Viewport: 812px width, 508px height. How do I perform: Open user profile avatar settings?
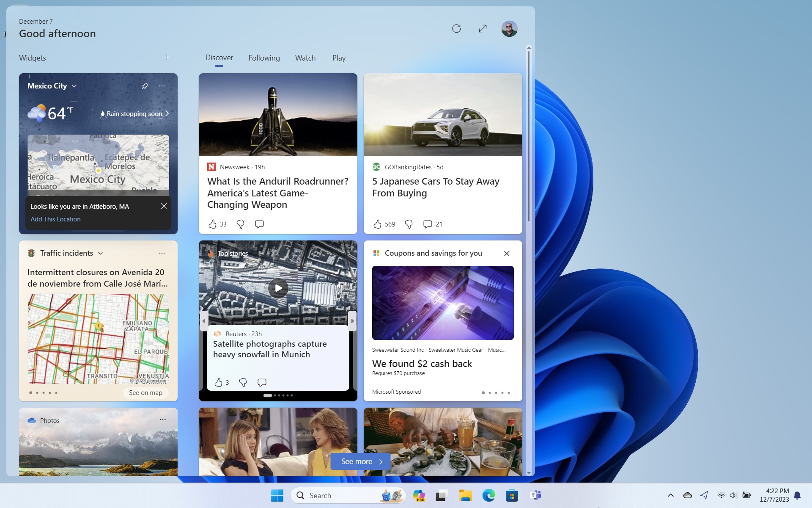[x=509, y=29]
